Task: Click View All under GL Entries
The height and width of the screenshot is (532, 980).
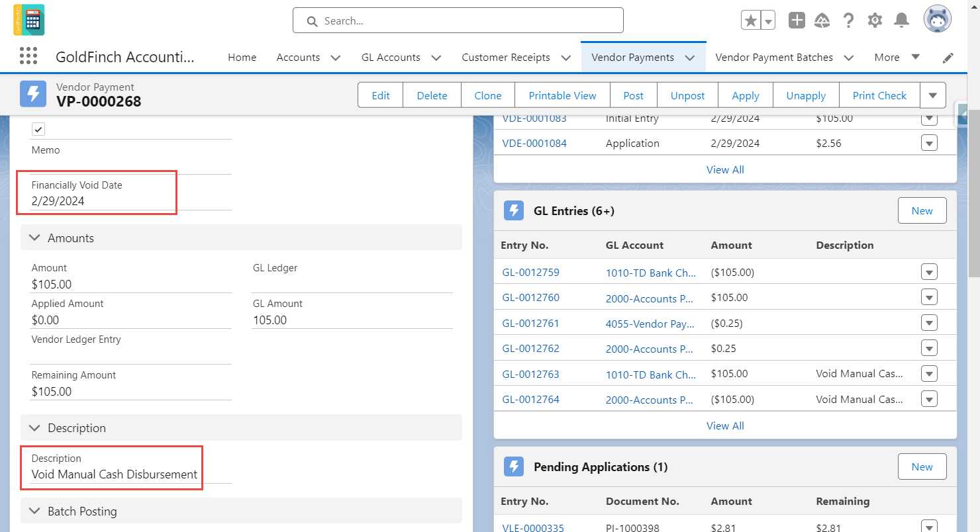Action: point(725,425)
